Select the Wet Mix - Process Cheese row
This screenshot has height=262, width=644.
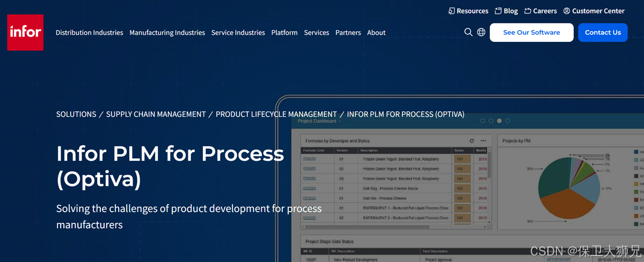coord(394,198)
